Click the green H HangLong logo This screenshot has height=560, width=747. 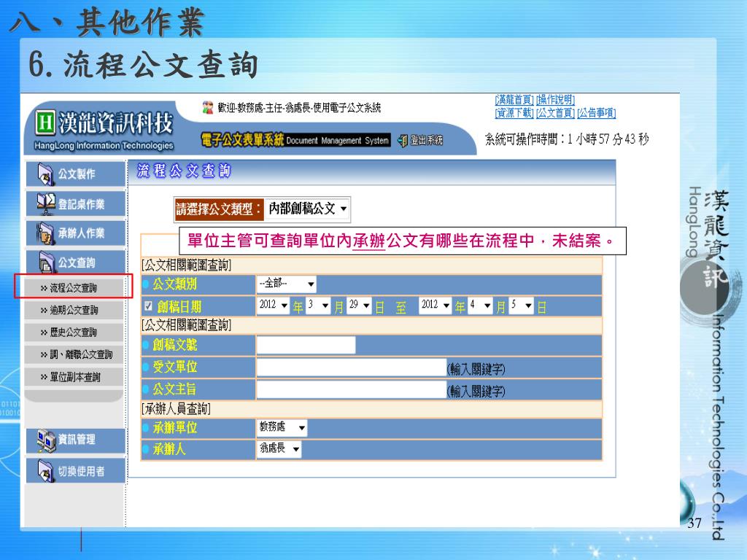click(45, 122)
